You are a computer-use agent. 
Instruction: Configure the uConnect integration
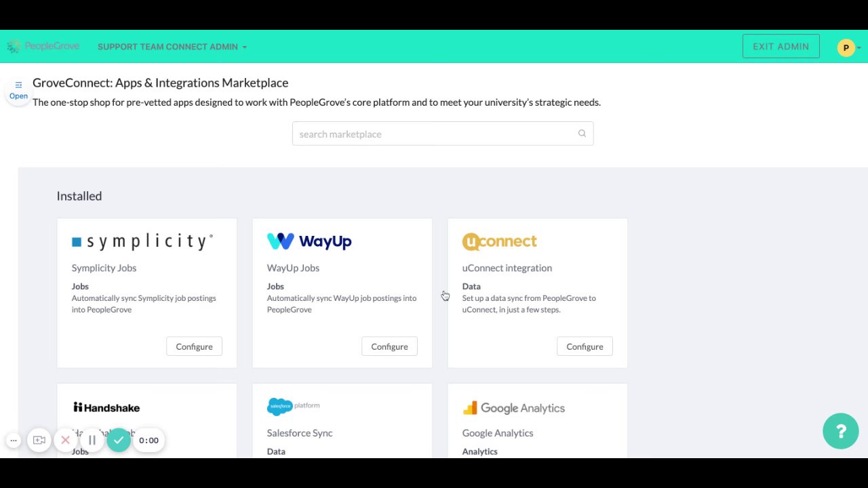pyautogui.click(x=585, y=346)
